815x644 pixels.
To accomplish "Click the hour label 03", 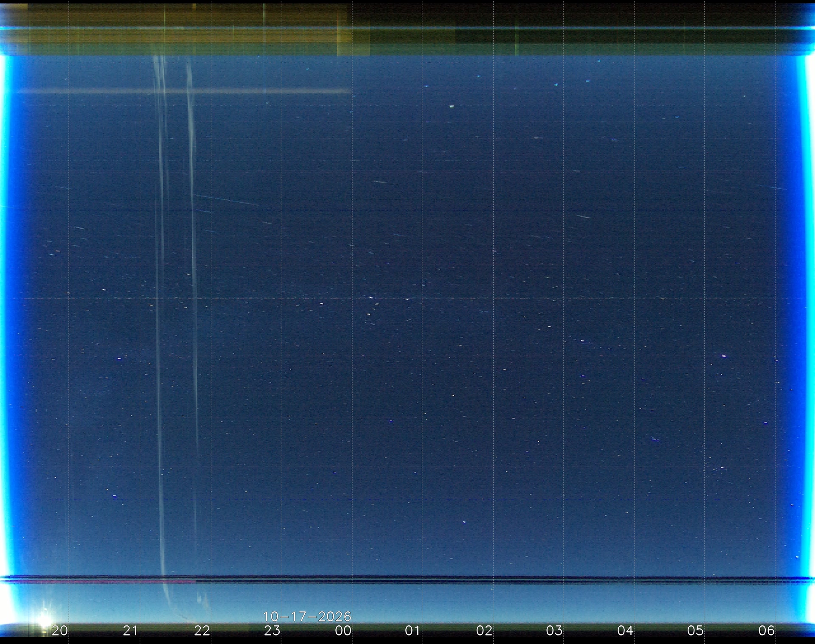I will pyautogui.click(x=554, y=630).
